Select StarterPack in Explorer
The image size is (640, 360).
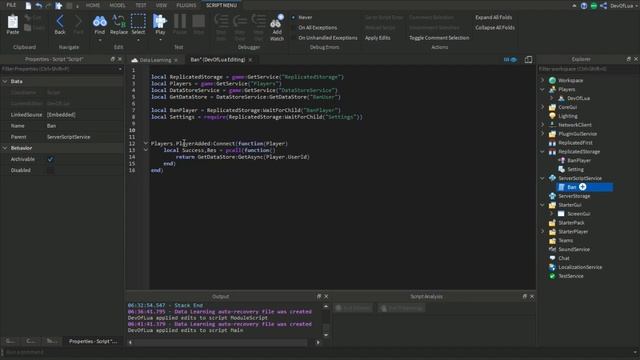coord(571,223)
